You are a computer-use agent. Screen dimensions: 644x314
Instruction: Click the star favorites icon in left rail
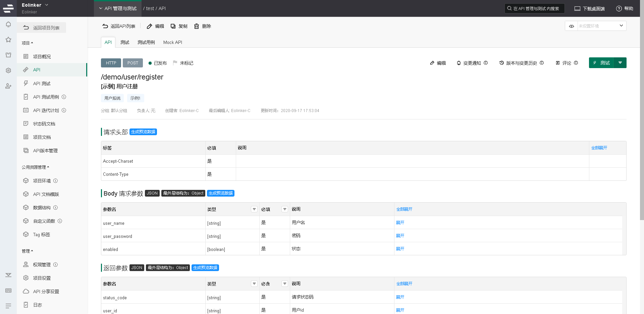pyautogui.click(x=8, y=40)
